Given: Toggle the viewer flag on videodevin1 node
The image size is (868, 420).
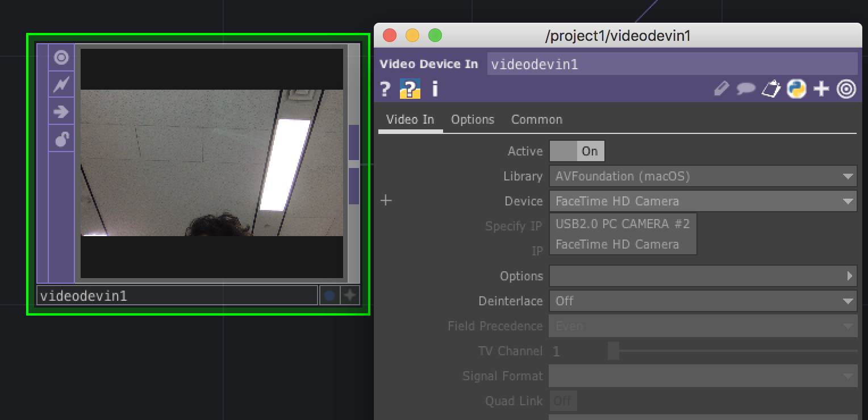Looking at the screenshot, I should (61, 57).
